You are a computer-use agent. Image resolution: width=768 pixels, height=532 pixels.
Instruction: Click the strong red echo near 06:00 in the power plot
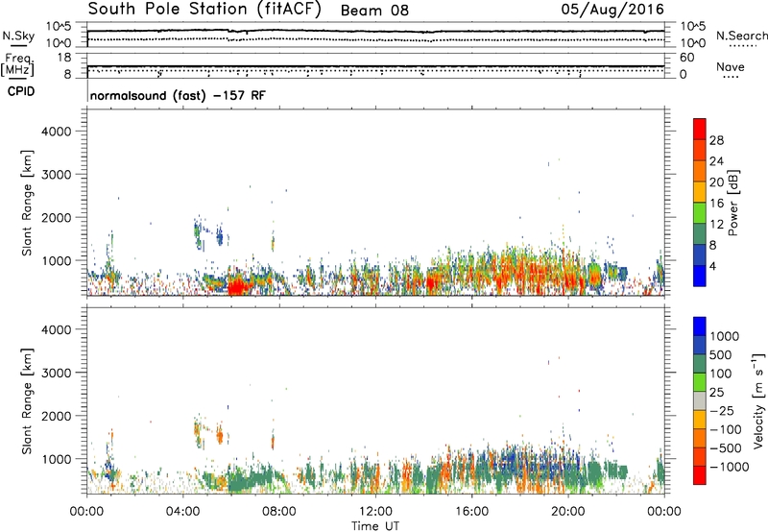(237, 286)
